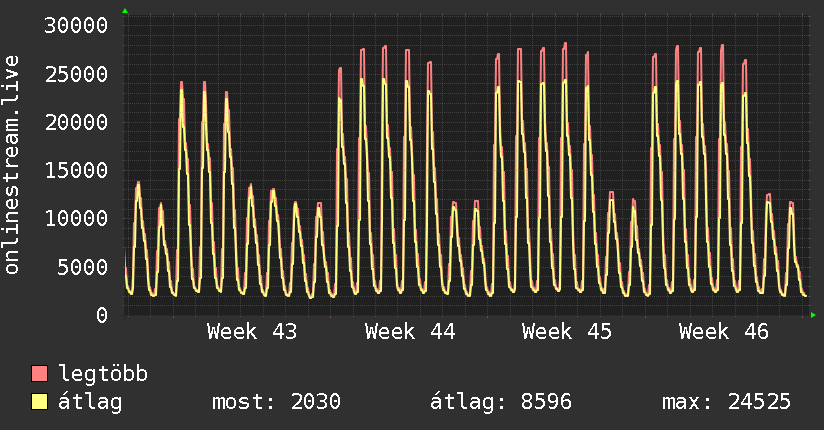Click the pink legtöbb legend swatch

coord(39,373)
